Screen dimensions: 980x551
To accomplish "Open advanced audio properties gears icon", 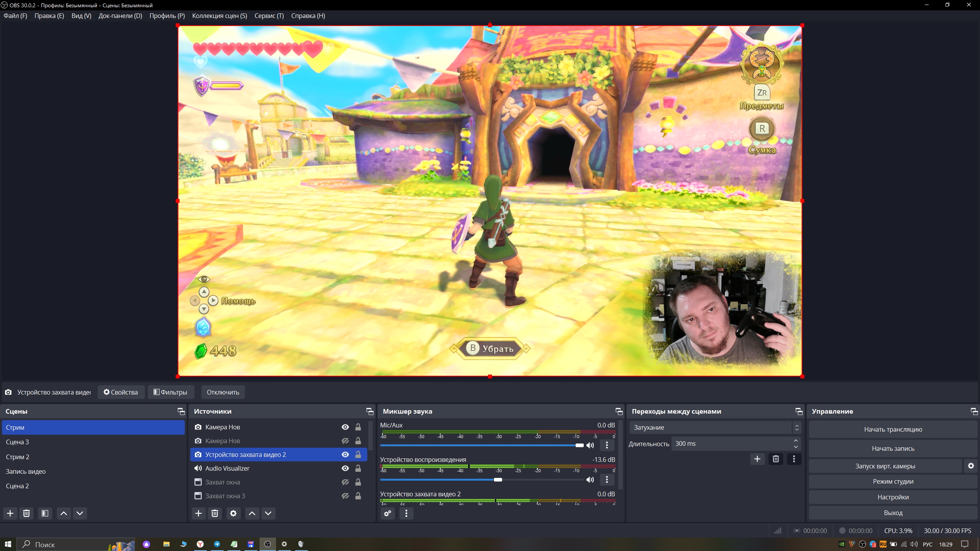I will click(387, 513).
